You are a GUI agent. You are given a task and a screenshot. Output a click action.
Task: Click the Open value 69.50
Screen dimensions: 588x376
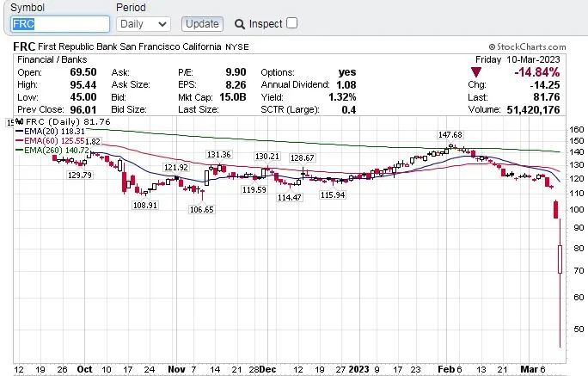[x=83, y=72]
